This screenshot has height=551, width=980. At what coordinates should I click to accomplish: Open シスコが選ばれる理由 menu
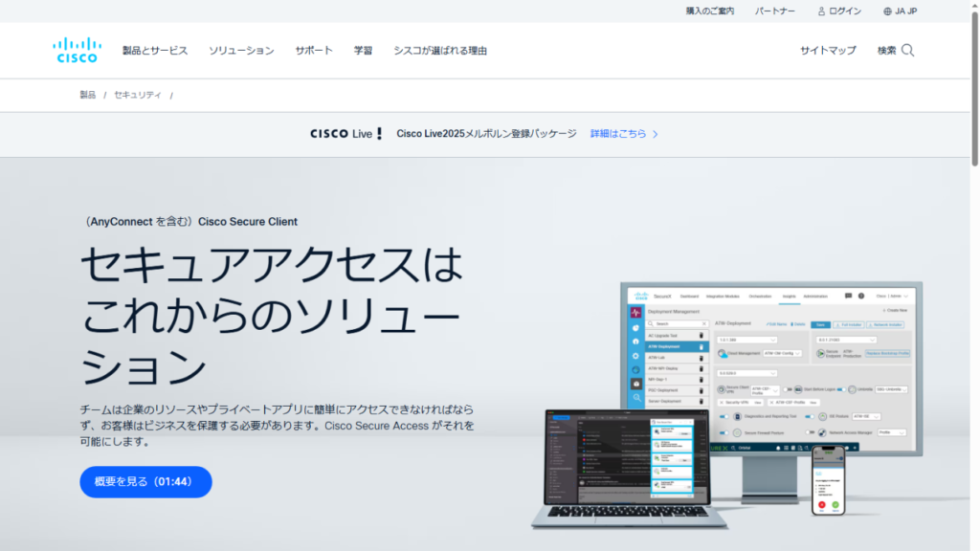pyautogui.click(x=440, y=51)
